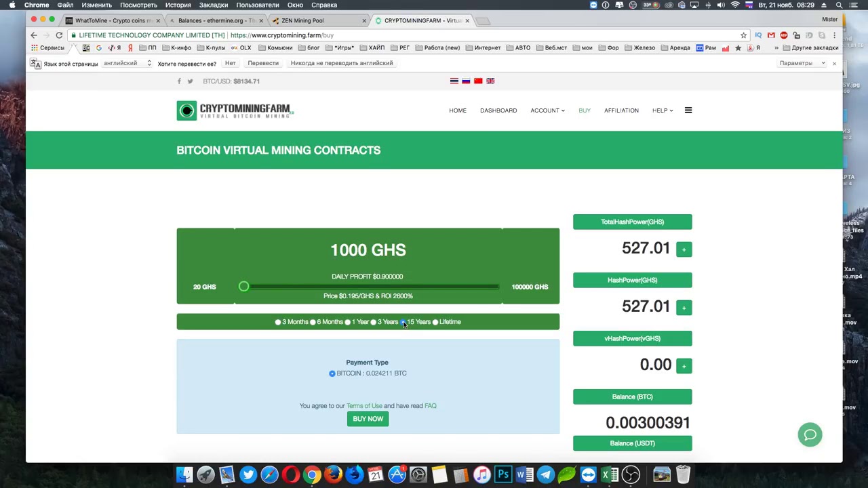Image resolution: width=868 pixels, height=488 pixels.
Task: Select the 15 Years contract radio
Action: pyautogui.click(x=403, y=322)
